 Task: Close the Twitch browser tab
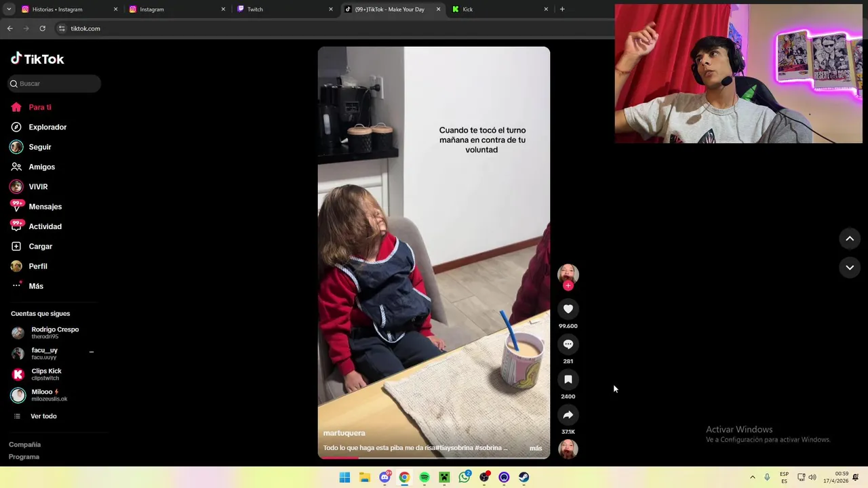tap(331, 9)
